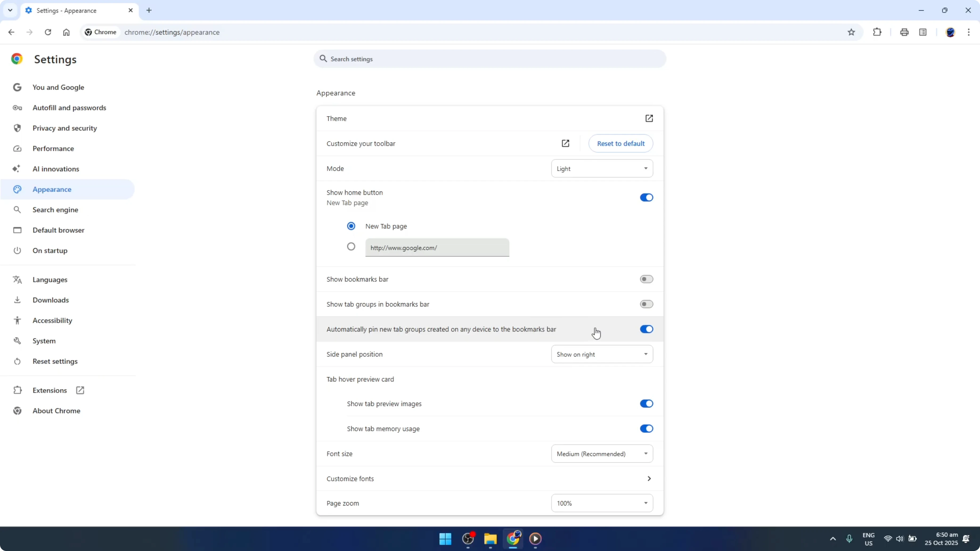Click the http://www.google.com URL field

point(437,248)
